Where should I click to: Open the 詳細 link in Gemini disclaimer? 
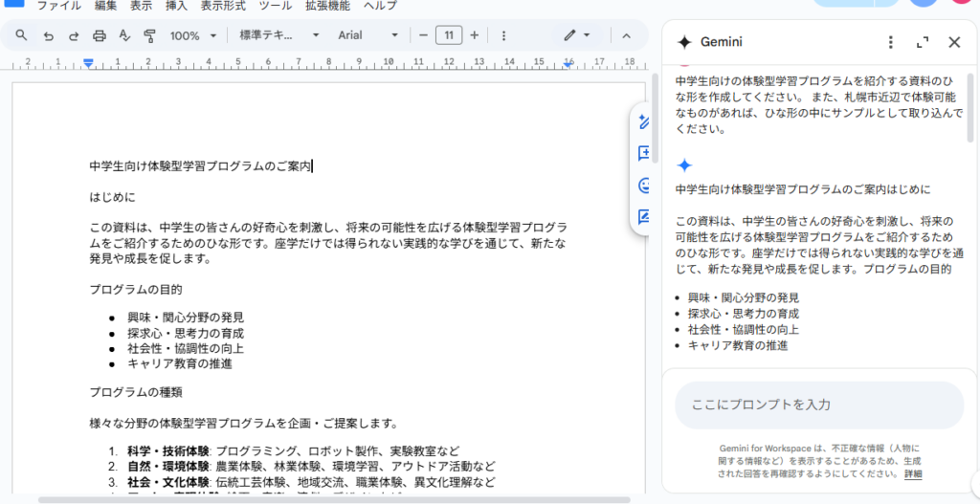912,474
